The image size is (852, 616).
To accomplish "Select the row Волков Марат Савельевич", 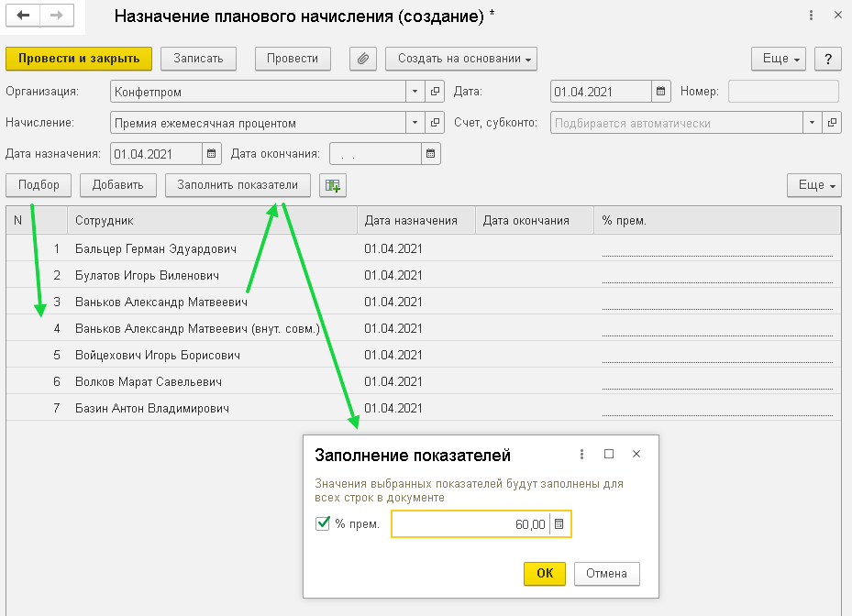I will [424, 381].
